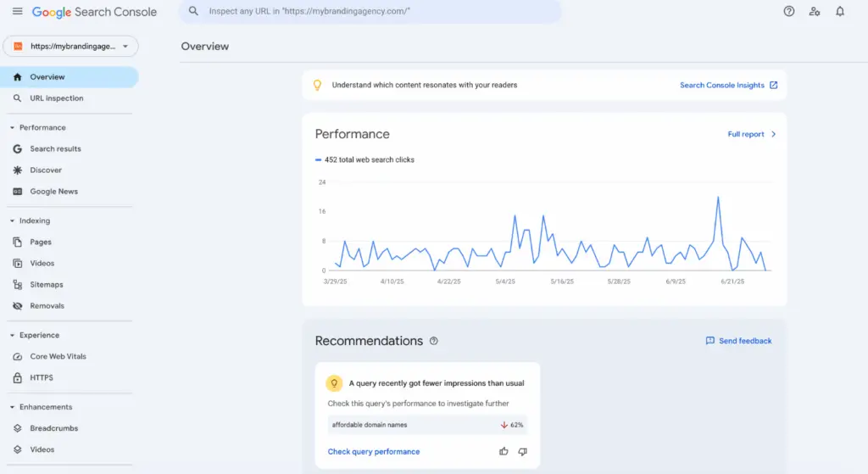868x474 pixels.
Task: Give thumbs up on the recommendation
Action: pos(504,451)
